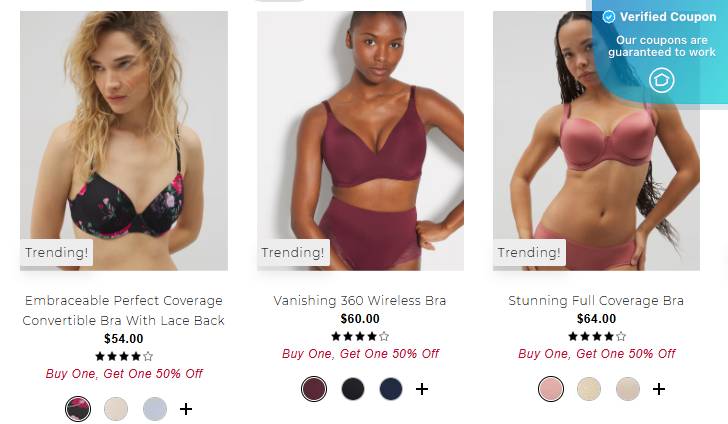The image size is (728, 424).
Task: Click the verified checkmark badge icon
Action: pos(609,17)
